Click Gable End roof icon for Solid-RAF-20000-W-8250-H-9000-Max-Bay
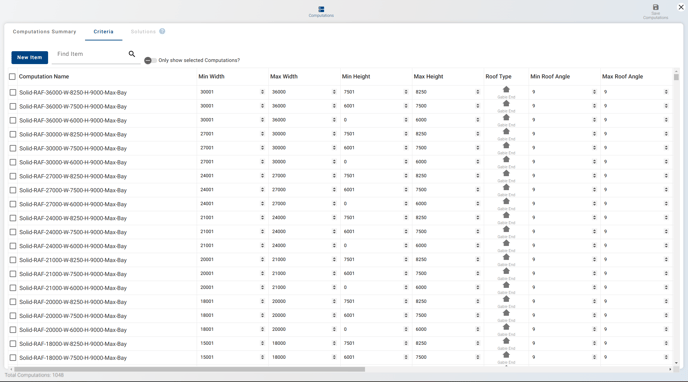Screen dimensions: 688x382 point(506,299)
